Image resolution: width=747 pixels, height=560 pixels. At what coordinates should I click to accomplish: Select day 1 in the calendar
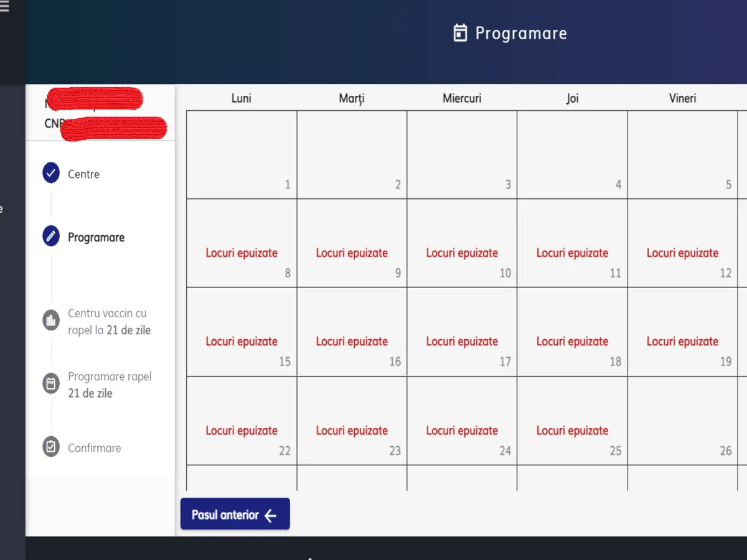coord(242,155)
